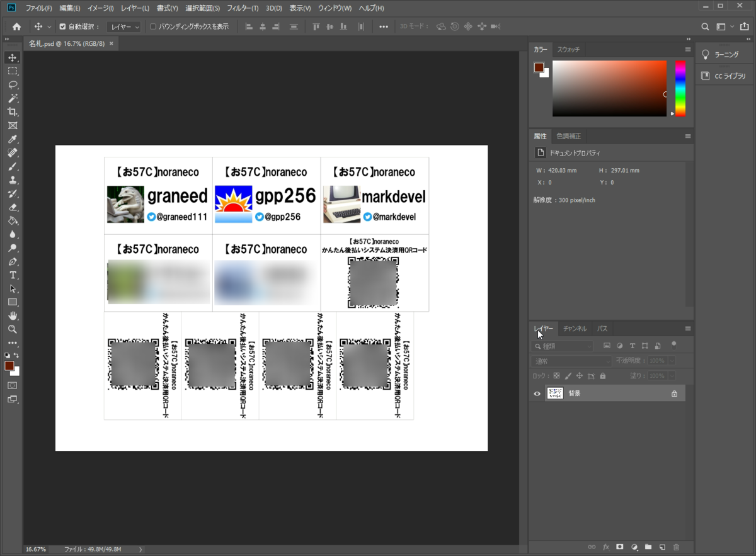Open the ラーニング panel button
Image resolution: width=756 pixels, height=556 pixels.
pos(724,55)
